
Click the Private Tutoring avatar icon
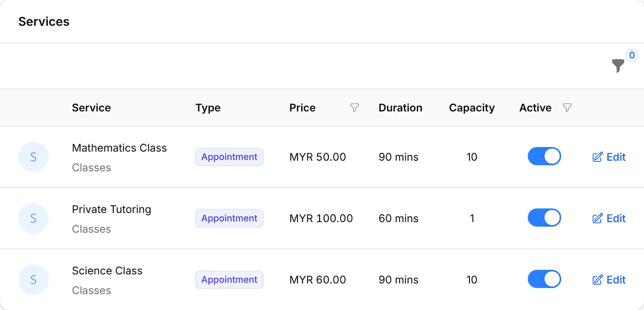[x=33, y=218]
